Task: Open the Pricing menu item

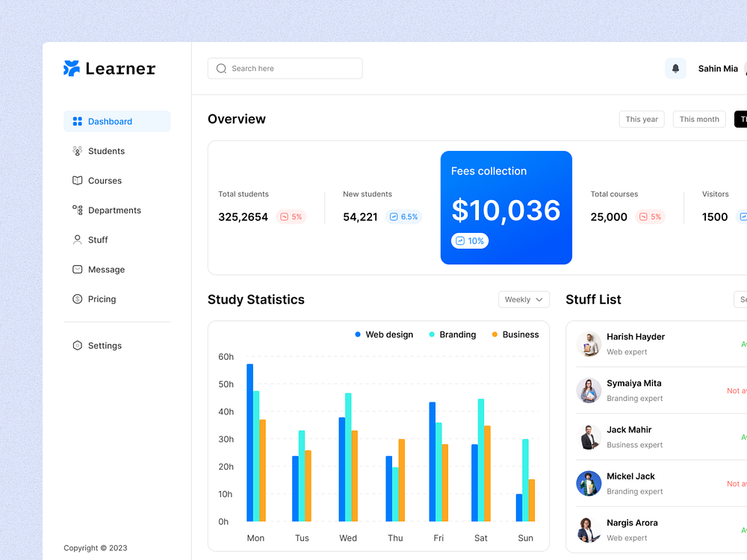Action: [x=102, y=299]
